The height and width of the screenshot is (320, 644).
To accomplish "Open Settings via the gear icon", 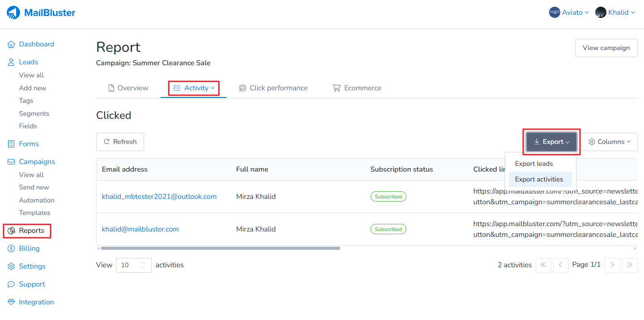I will (x=11, y=266).
